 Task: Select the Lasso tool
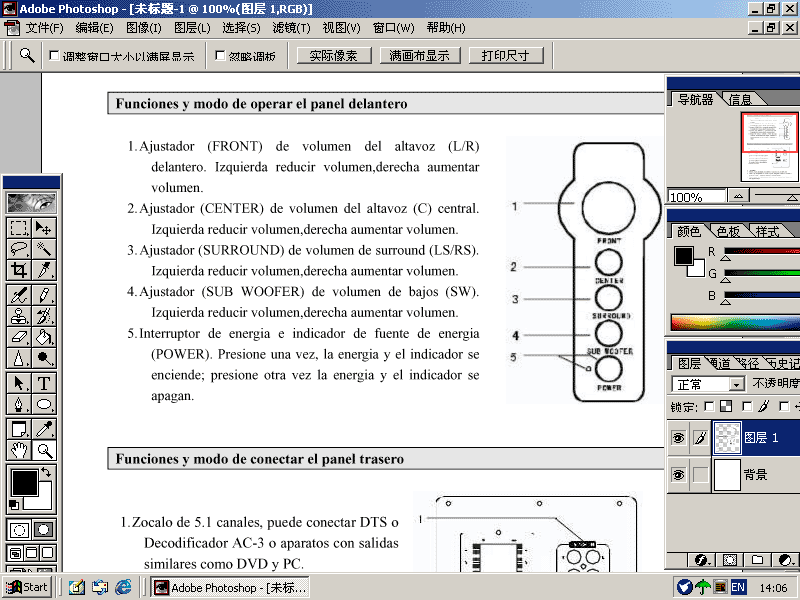pyautogui.click(x=19, y=249)
